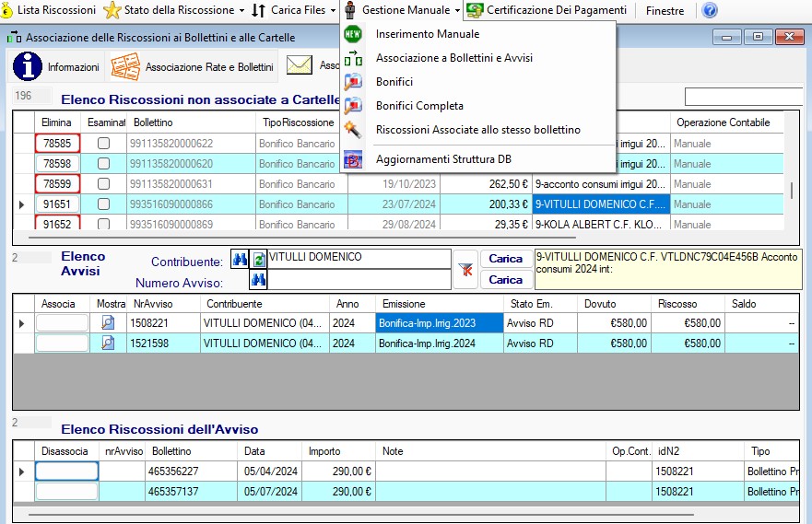Toggle Esaminato checkbox for bollettino 991135820000631
Image resolution: width=812 pixels, height=524 pixels.
pyautogui.click(x=103, y=184)
